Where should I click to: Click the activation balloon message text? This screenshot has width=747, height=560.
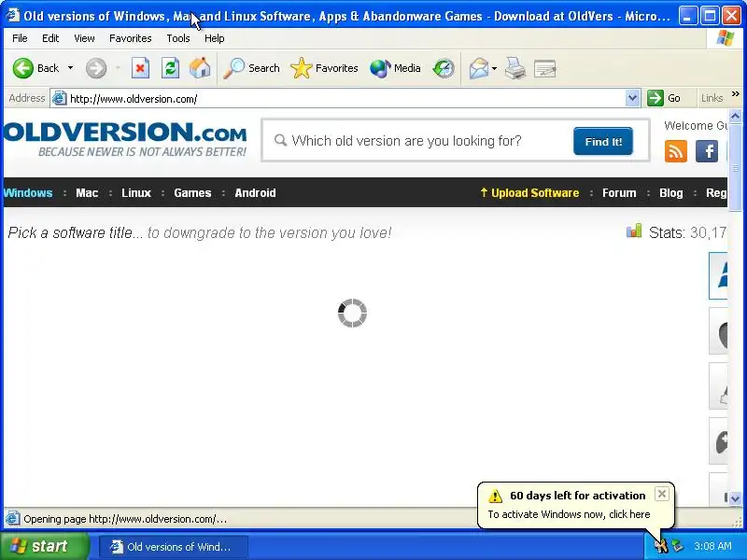coord(569,514)
